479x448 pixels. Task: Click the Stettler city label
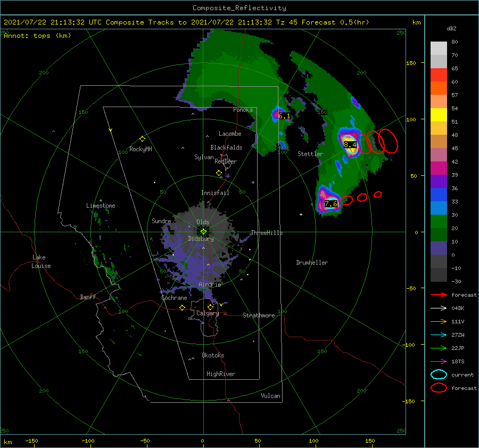[310, 154]
